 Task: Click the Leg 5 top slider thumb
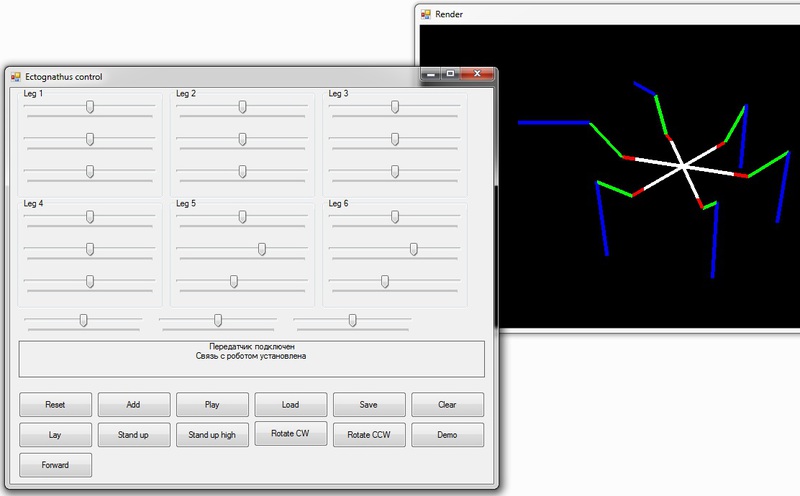click(242, 217)
